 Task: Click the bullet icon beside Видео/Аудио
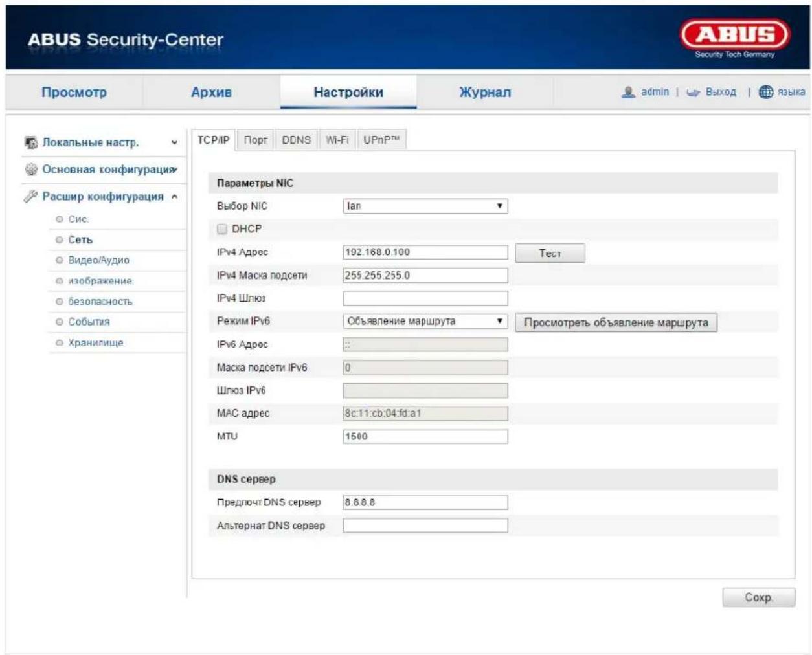pos(60,260)
